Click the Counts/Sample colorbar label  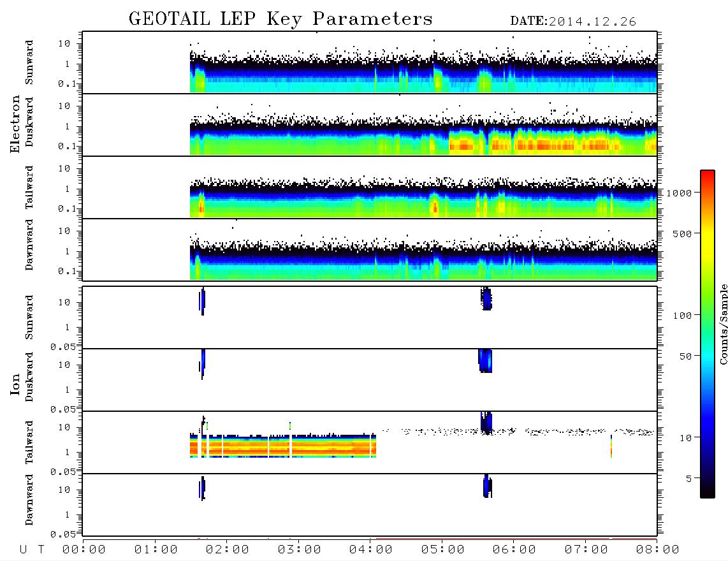click(723, 324)
